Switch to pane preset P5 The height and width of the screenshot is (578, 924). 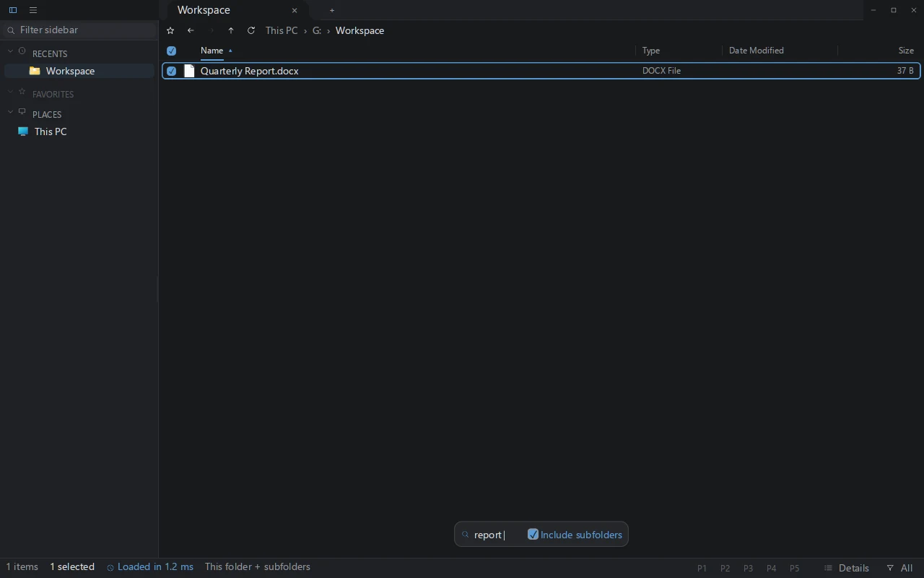[x=794, y=568]
